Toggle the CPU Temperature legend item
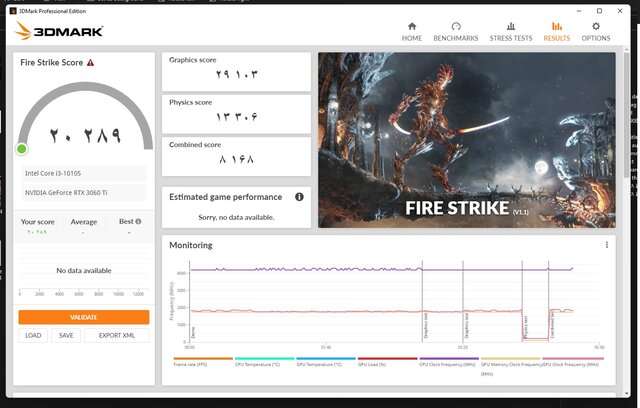640x408 pixels. click(x=264, y=362)
